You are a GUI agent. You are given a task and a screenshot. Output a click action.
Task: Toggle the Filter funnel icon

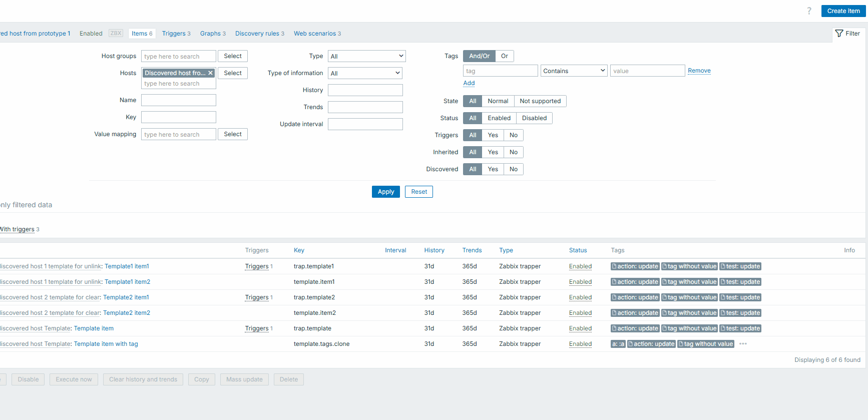pyautogui.click(x=839, y=34)
